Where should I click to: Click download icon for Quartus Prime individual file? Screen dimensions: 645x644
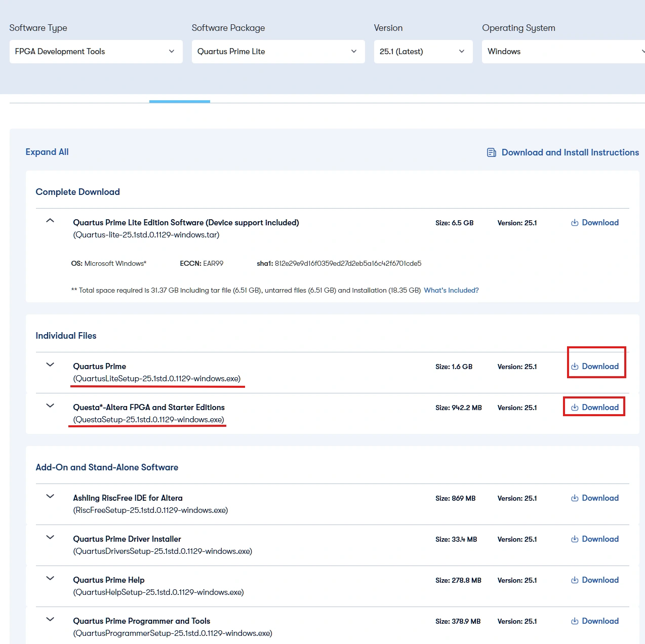575,367
